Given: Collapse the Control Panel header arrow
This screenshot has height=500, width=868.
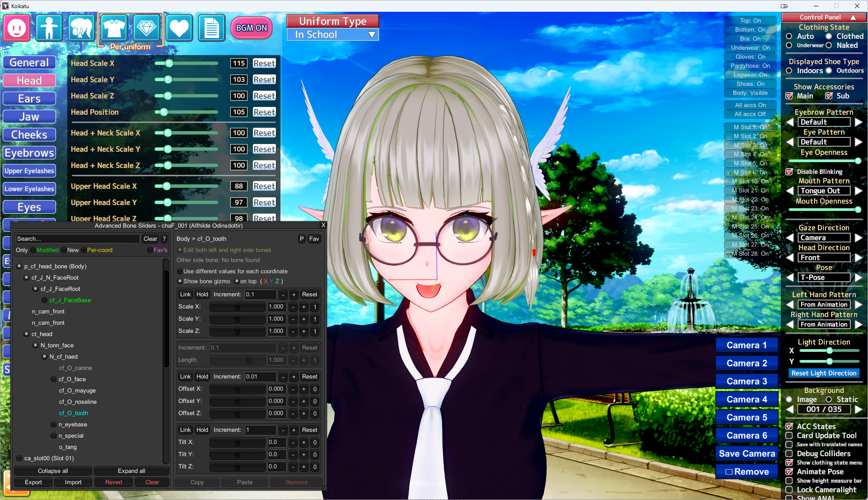Looking at the screenshot, I should click(853, 17).
